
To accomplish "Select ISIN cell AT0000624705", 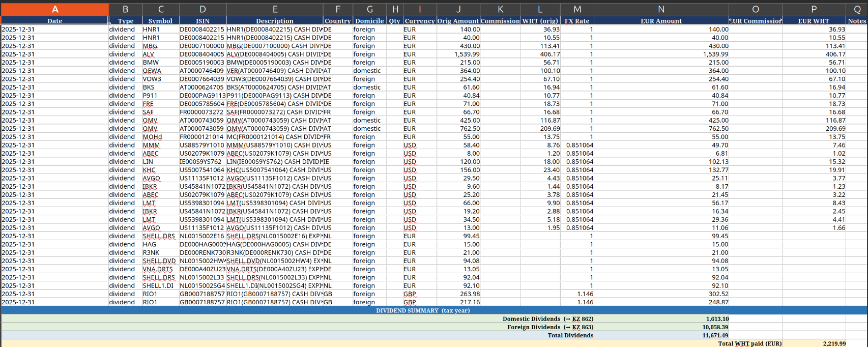I will [202, 87].
